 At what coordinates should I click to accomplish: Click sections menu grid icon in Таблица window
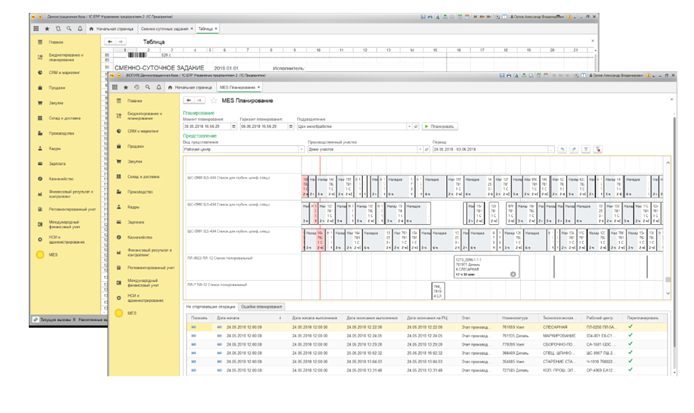click(36, 28)
